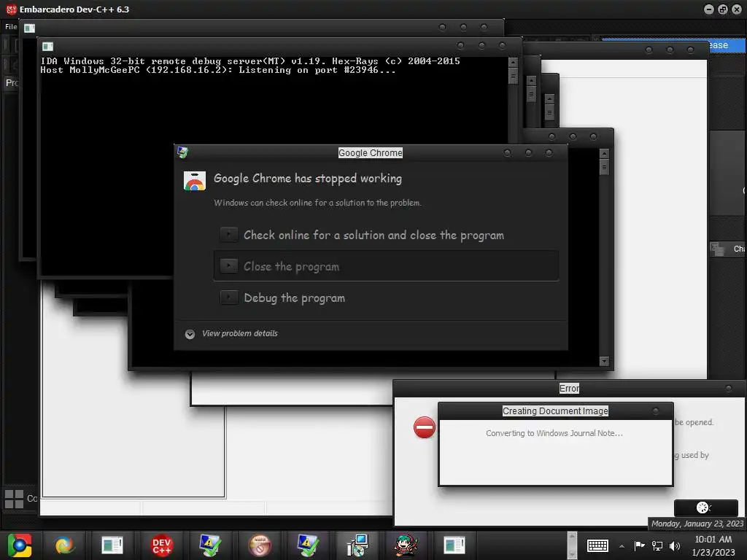Open the last window-pane app on taskbar

point(454,545)
